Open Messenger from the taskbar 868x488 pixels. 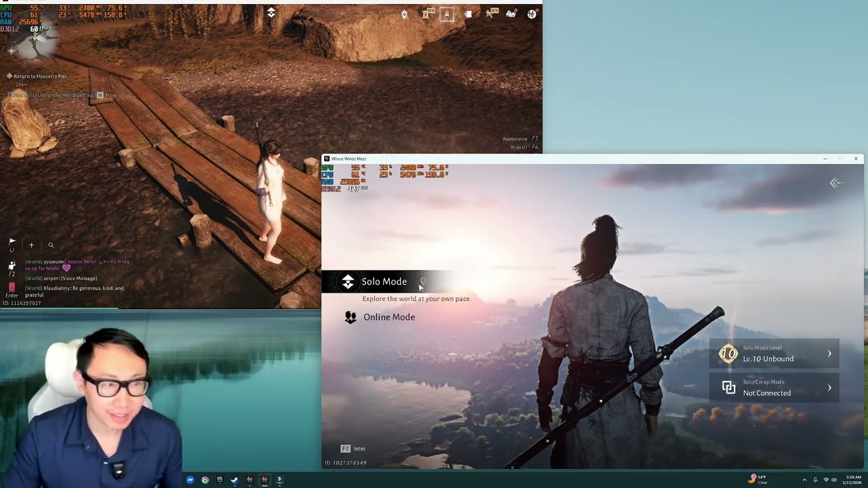(190, 480)
